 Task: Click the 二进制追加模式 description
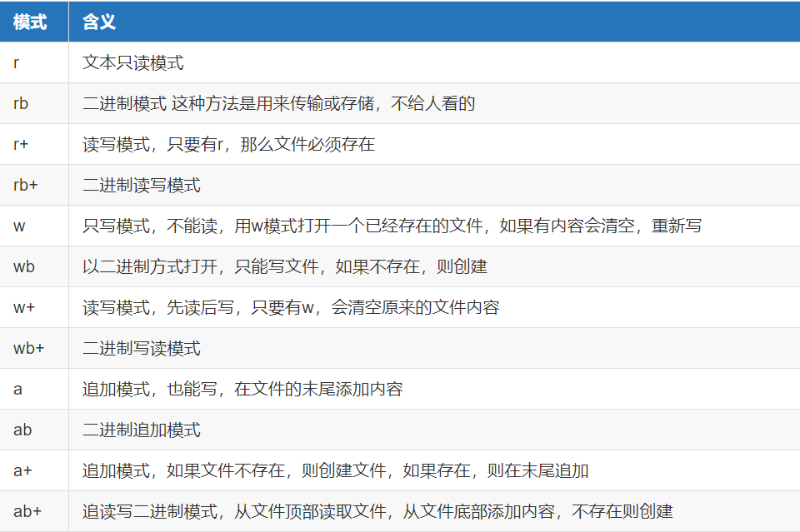142,430
